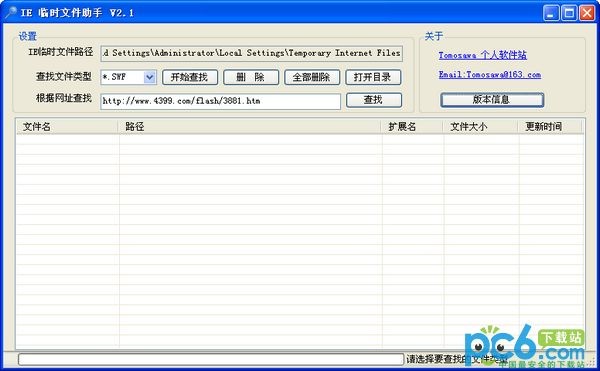Click the magnifier app icon in title bar
The width and height of the screenshot is (600, 371).
[x=10, y=13]
